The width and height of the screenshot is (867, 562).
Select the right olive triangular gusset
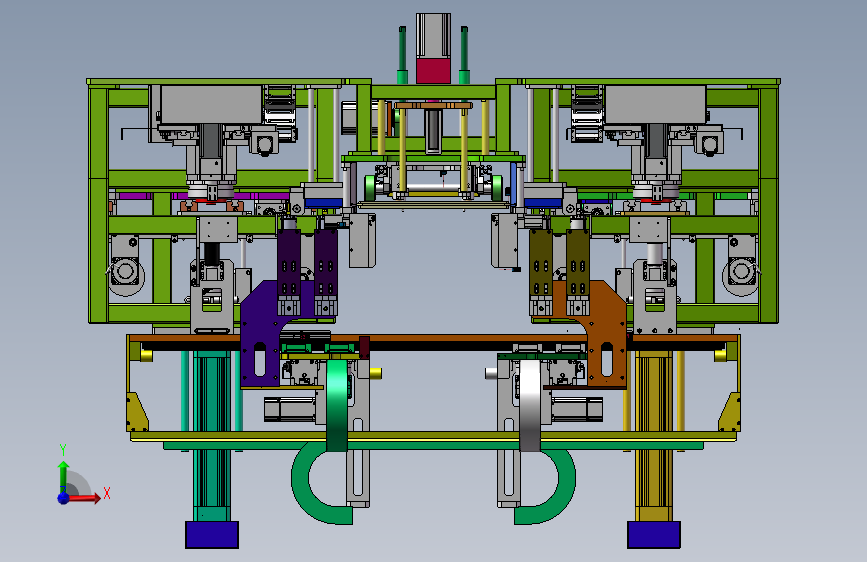729,412
